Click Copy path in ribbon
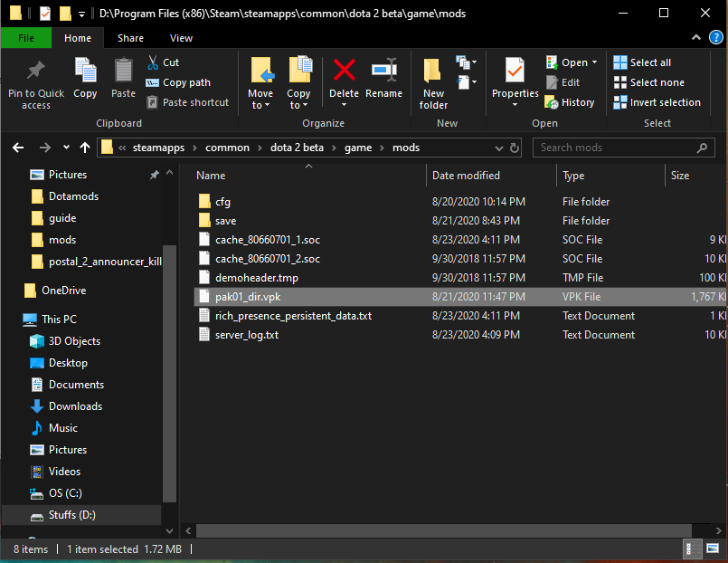The image size is (728, 563). pyautogui.click(x=178, y=82)
